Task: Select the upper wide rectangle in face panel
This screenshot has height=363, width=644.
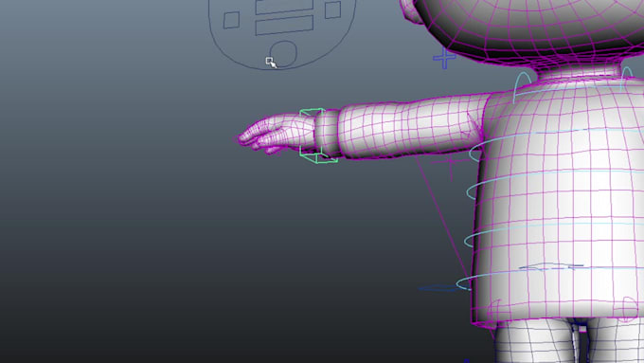Action: (285, 7)
